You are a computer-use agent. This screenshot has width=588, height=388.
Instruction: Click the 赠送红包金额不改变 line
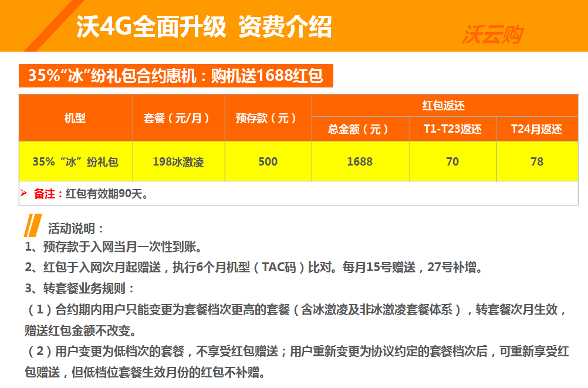81,330
